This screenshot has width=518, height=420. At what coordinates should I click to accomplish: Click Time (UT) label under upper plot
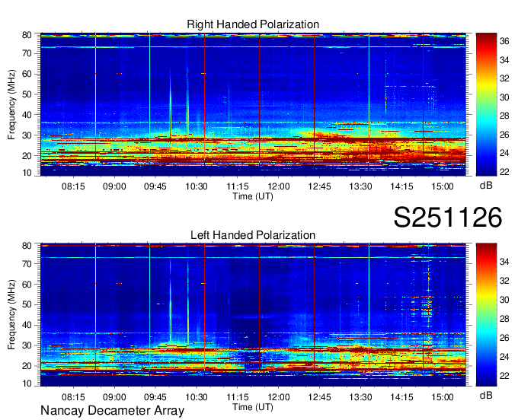(252, 196)
